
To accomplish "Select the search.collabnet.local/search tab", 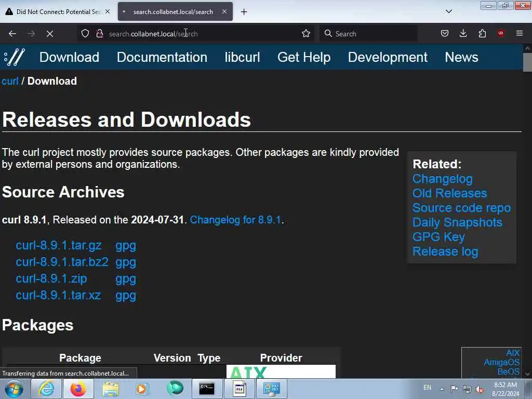I will 175,11.
